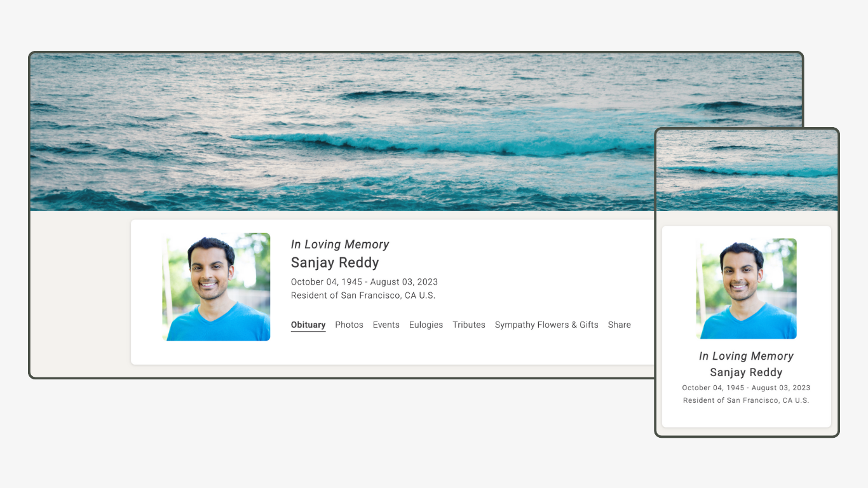
Task: View the Eulogies tab
Action: (x=426, y=325)
